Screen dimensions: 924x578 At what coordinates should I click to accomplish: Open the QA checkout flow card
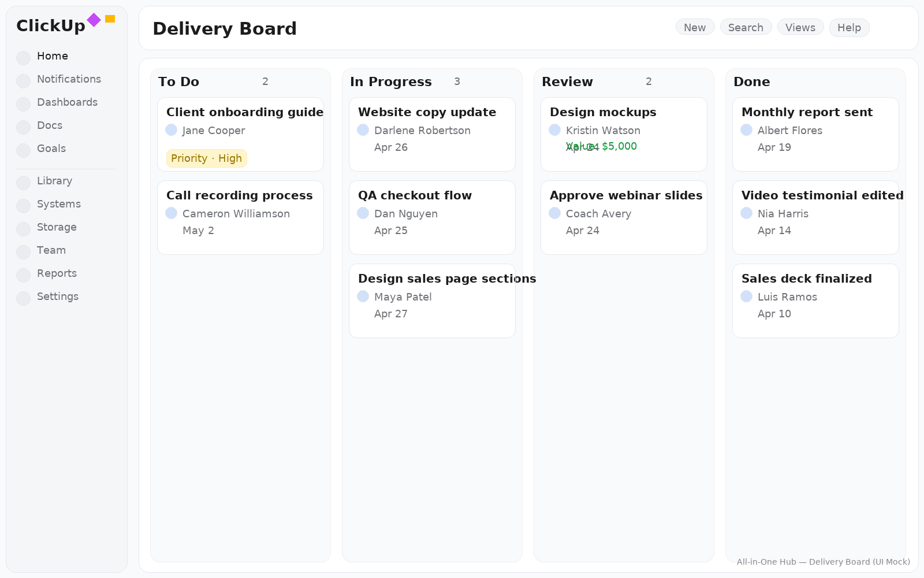pyautogui.click(x=432, y=217)
